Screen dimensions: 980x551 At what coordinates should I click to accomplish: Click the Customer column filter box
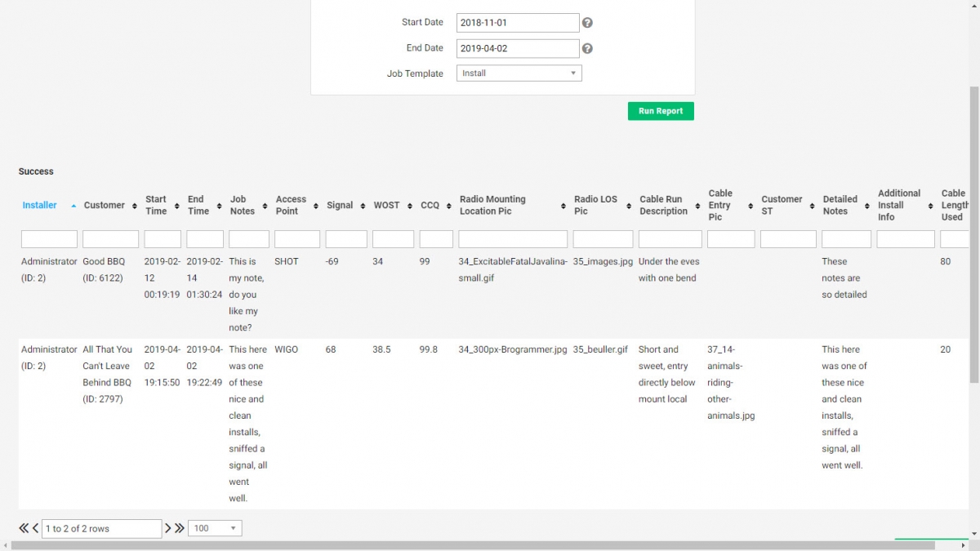[111, 239]
